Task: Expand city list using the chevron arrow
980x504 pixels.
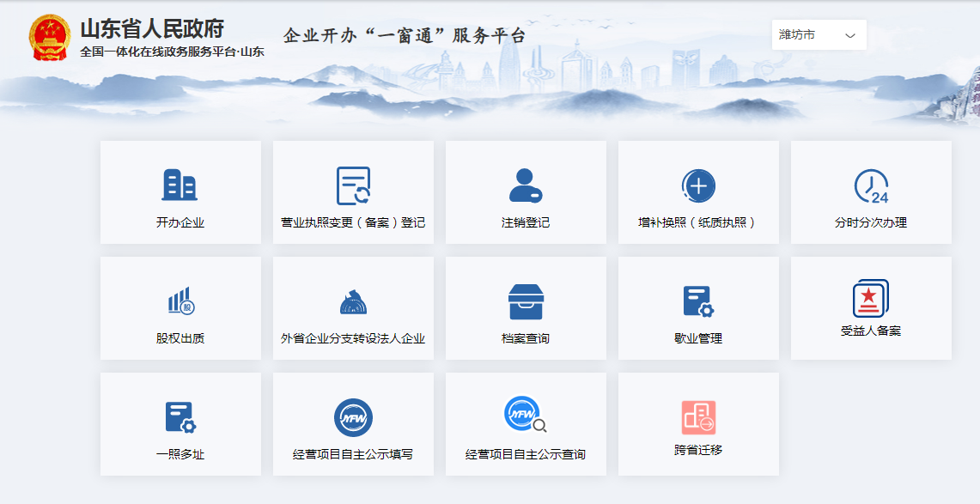Action: click(x=850, y=35)
